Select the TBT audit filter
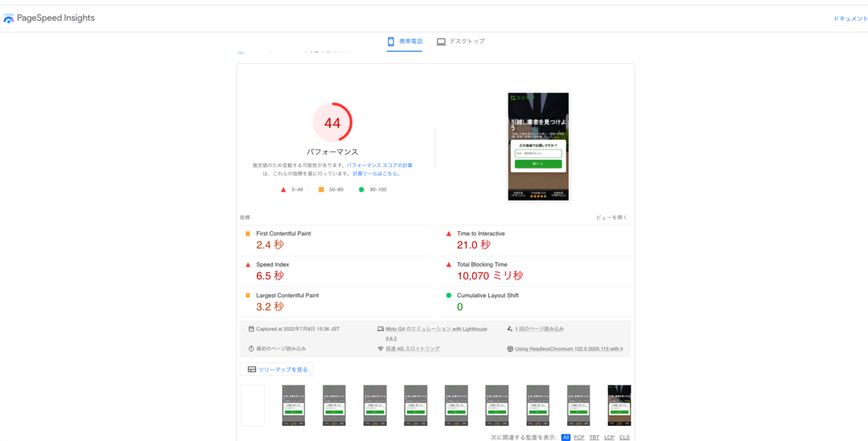 pos(595,437)
